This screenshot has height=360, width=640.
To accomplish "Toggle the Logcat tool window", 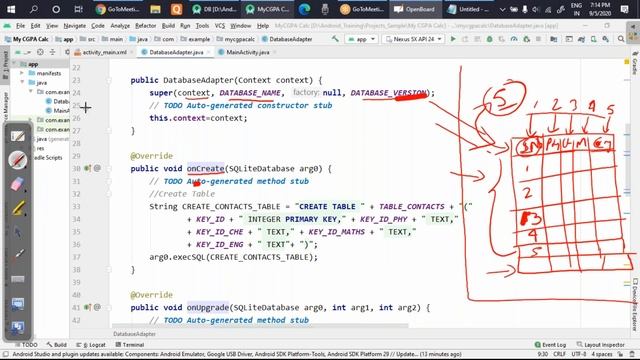I will [91, 345].
